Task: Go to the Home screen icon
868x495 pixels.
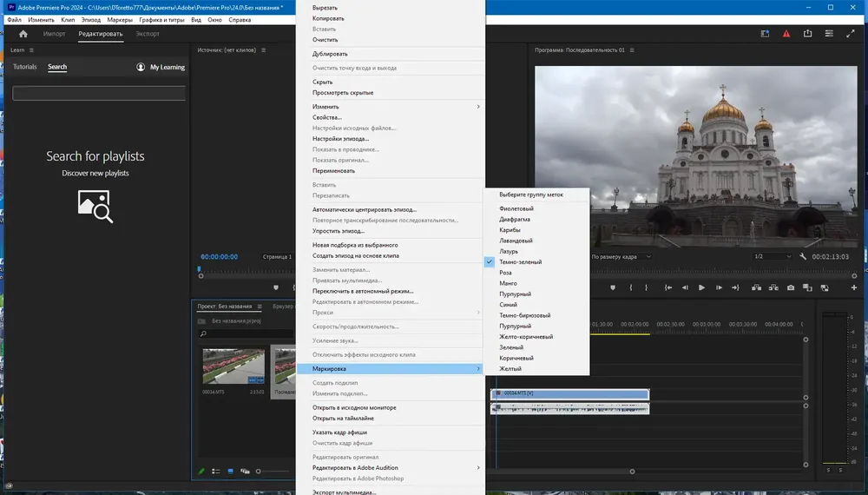Action: tap(23, 34)
